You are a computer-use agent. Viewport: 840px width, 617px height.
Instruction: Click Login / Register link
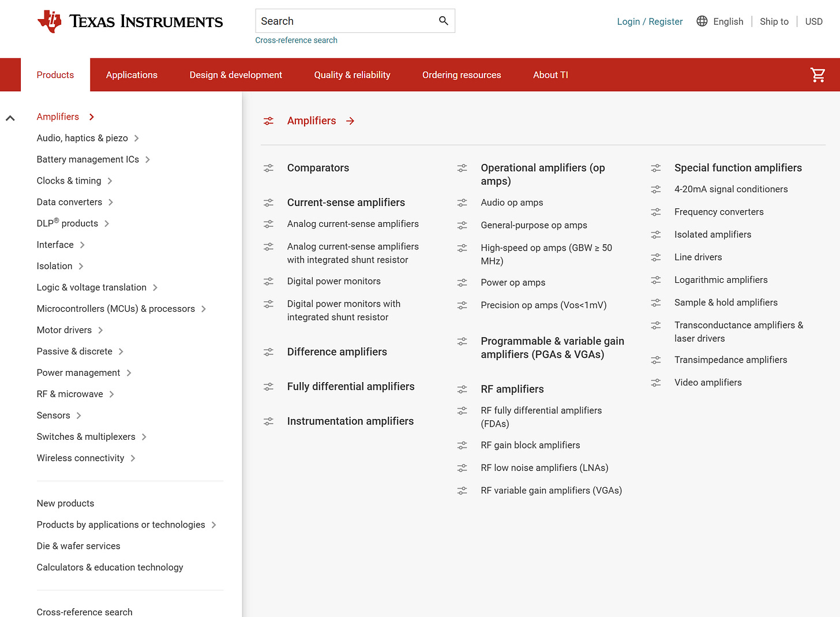650,21
